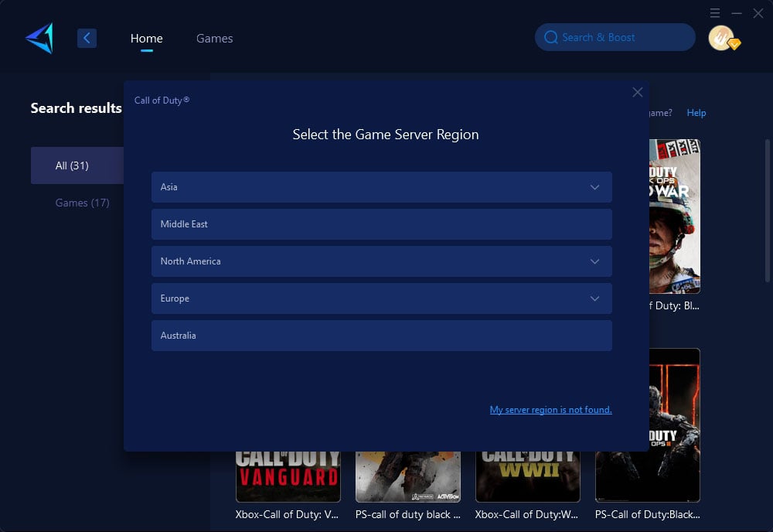Click the 'Xbox-Call of Duty:W...' title
773x532 pixels.
pyautogui.click(x=526, y=514)
